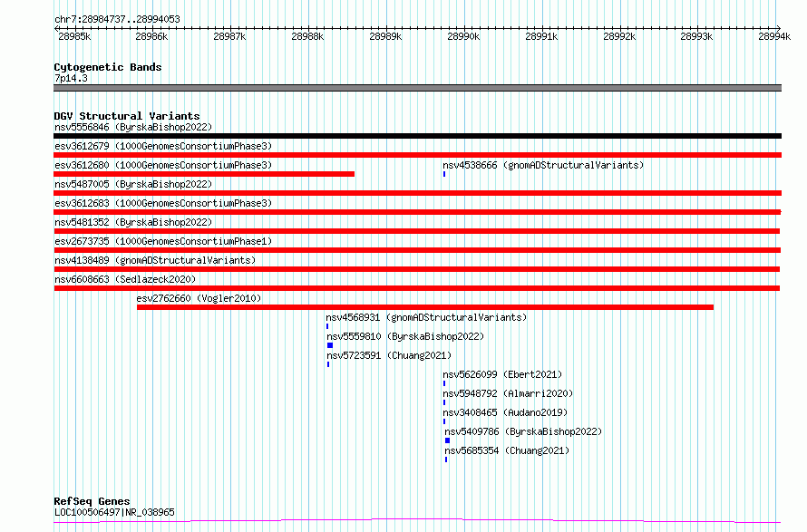The image size is (807, 532).
Task: Open esv2762660 (Vogler2010) variant label
Action: [199, 298]
